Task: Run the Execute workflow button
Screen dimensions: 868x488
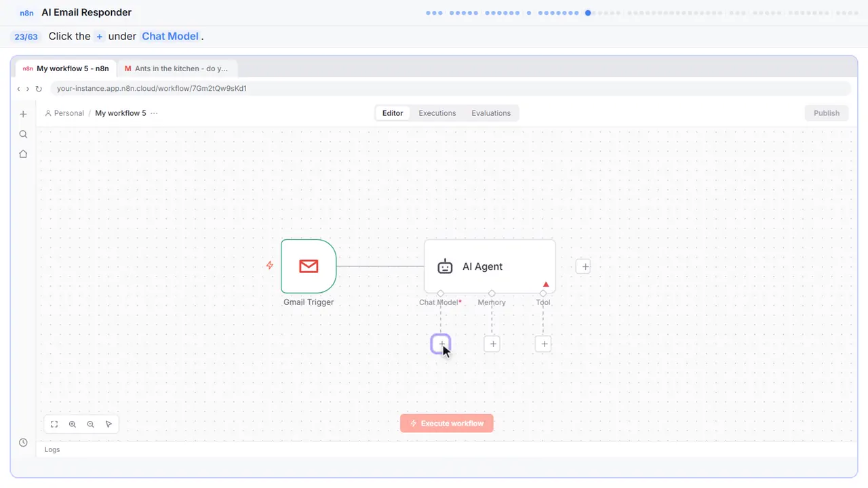Action: (447, 424)
